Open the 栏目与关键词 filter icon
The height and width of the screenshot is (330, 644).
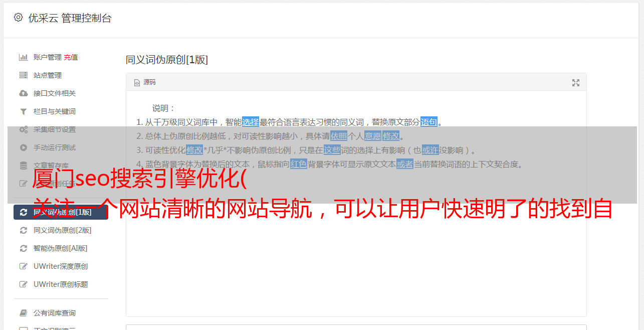coord(23,111)
